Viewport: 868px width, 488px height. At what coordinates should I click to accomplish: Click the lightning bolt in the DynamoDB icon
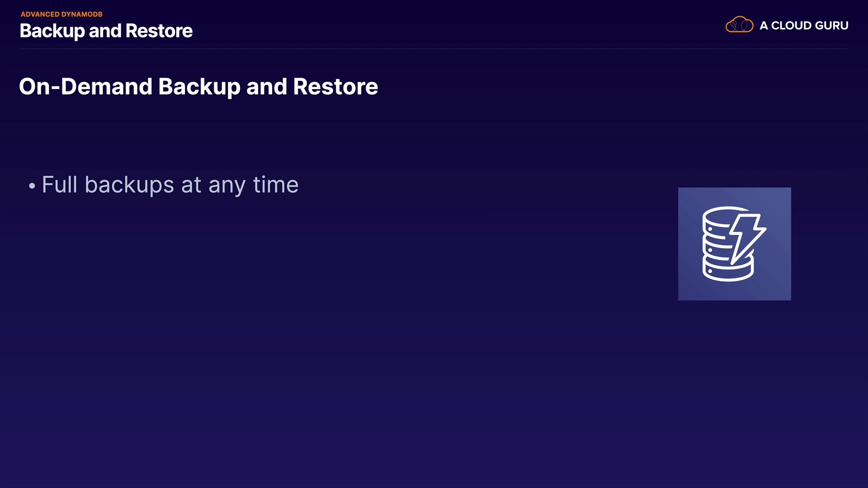tap(746, 236)
